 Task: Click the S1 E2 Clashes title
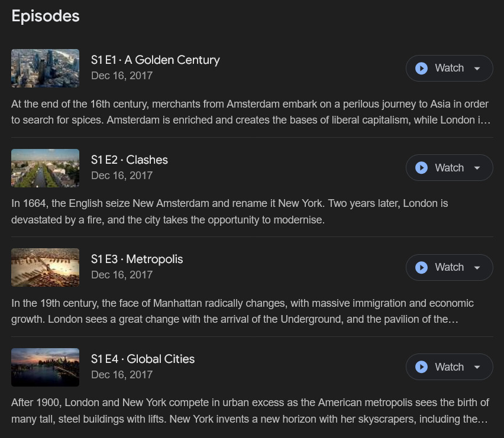[129, 160]
